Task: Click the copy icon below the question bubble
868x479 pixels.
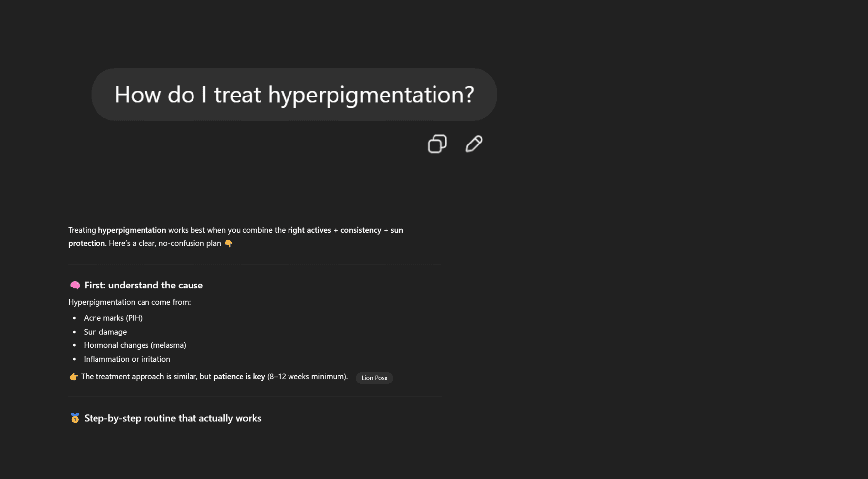Action: tap(437, 144)
